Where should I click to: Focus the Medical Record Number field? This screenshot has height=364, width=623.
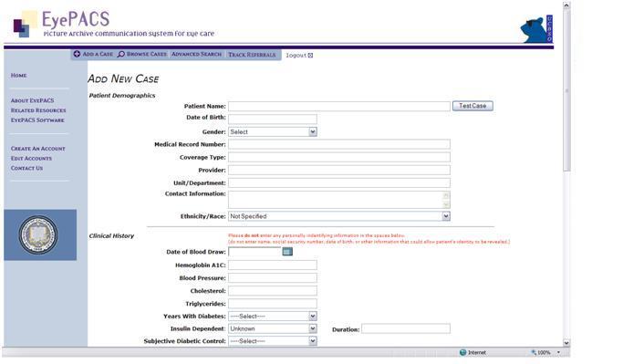pyautogui.click(x=339, y=144)
